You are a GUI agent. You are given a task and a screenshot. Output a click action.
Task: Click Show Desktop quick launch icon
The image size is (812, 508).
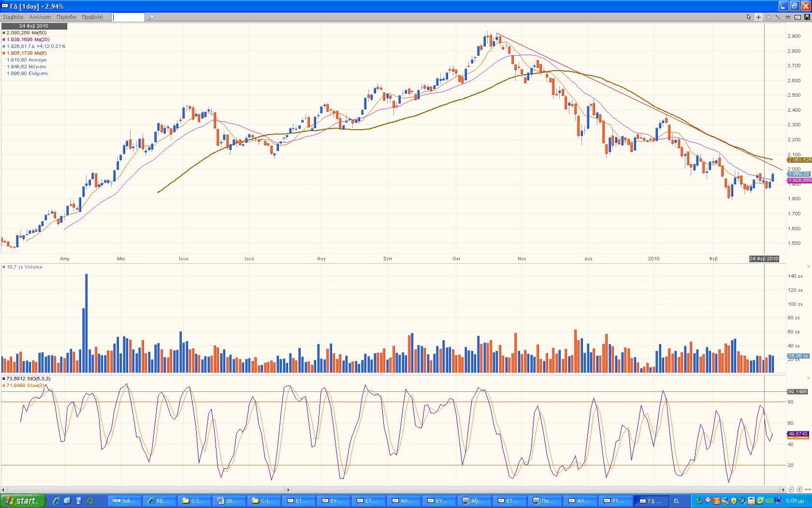78,501
